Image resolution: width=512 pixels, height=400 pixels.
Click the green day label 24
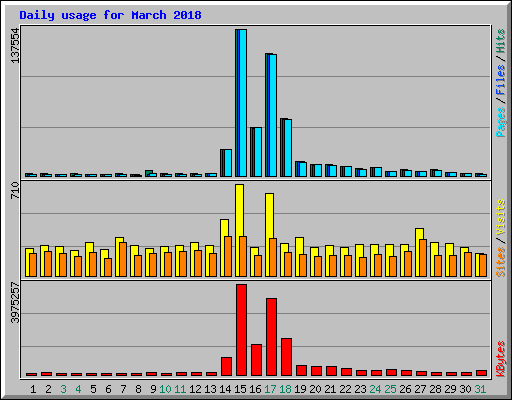[375, 389]
